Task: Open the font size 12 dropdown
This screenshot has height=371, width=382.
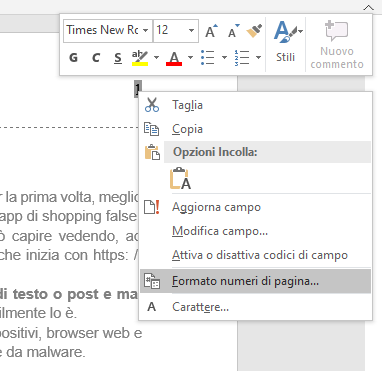Action: pos(191,30)
